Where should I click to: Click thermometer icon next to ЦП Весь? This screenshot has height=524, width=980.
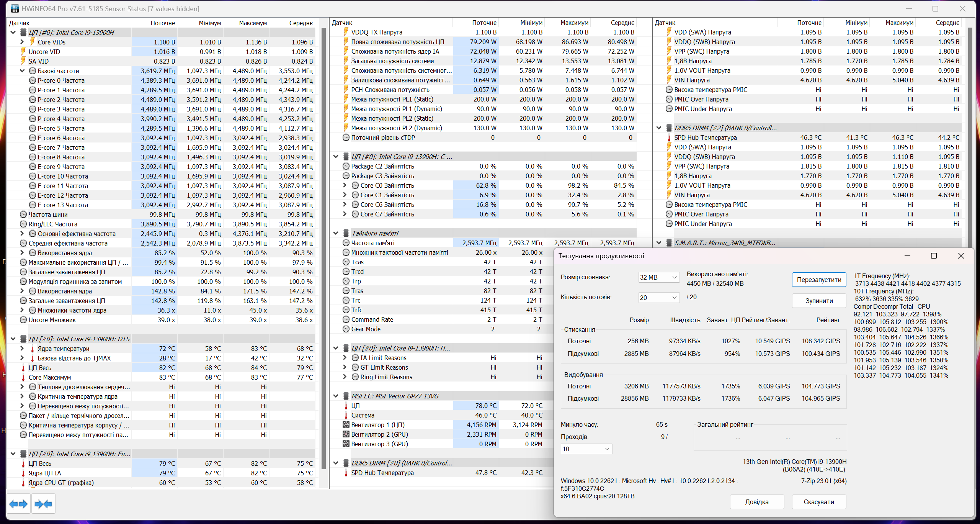coord(23,368)
